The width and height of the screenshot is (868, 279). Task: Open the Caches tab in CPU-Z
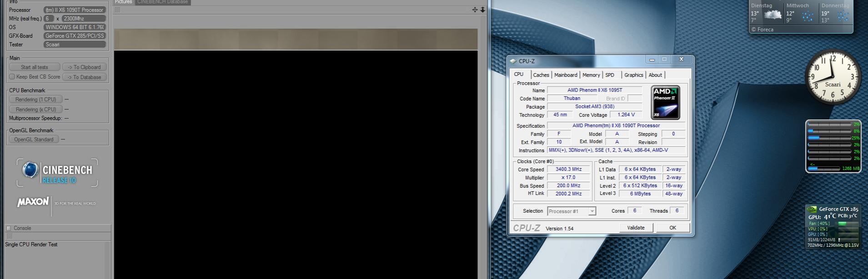[541, 75]
